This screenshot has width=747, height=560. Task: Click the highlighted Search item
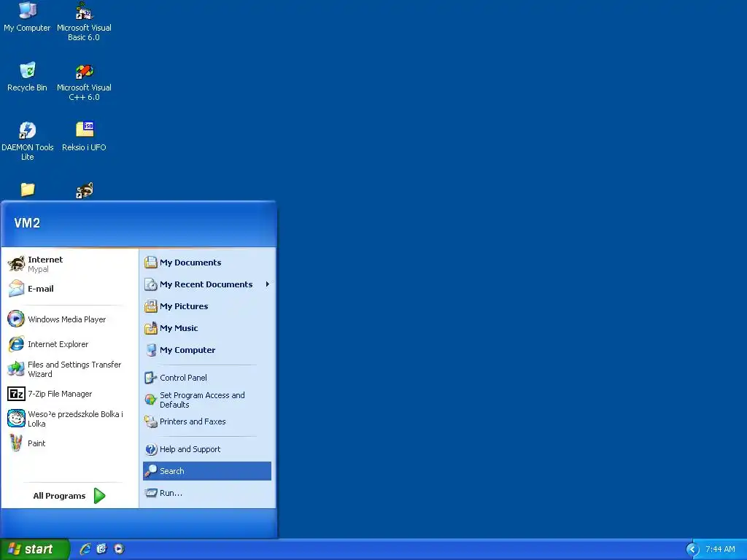pyautogui.click(x=206, y=471)
